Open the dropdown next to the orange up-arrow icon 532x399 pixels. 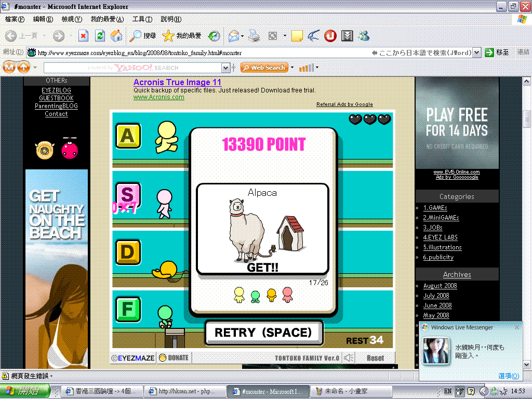tap(35, 67)
